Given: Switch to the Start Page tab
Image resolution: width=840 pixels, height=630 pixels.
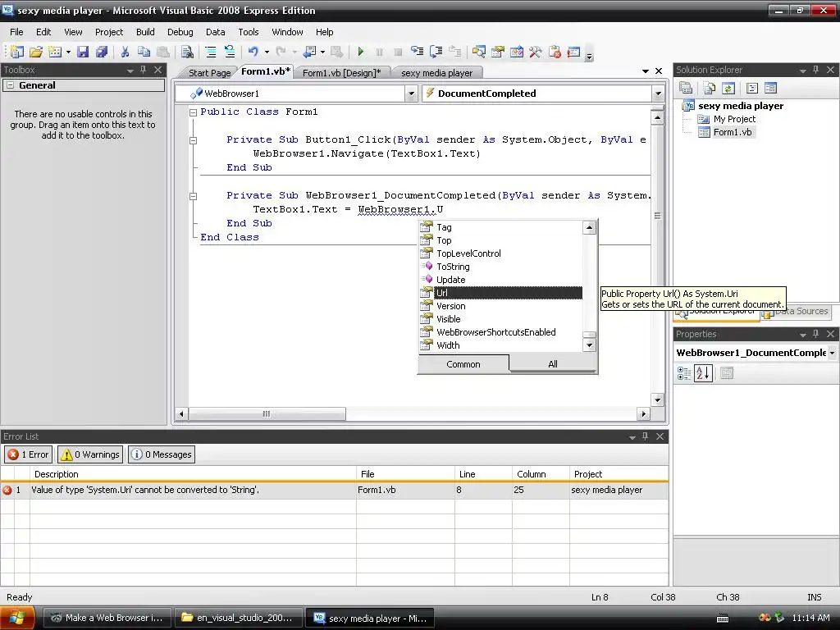Looking at the screenshot, I should 209,73.
